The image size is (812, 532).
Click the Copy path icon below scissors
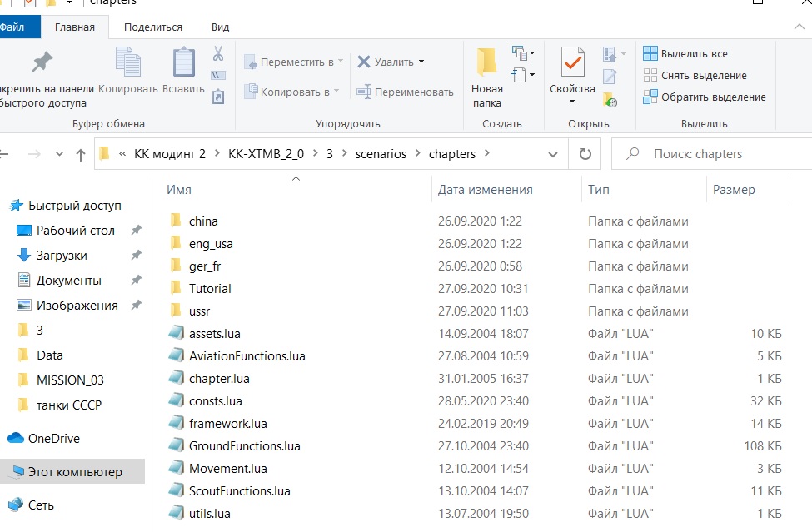point(218,76)
